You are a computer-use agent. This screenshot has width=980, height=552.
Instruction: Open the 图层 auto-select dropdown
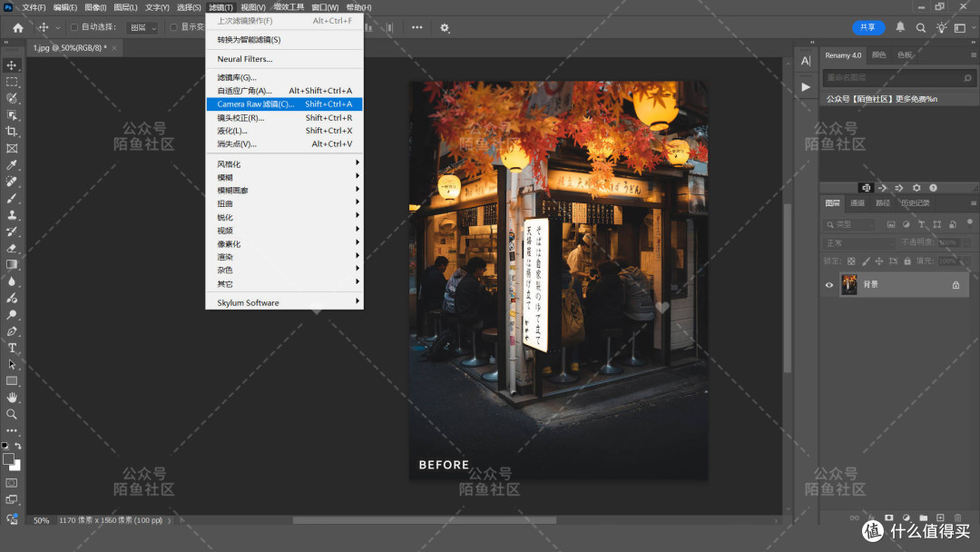tap(142, 27)
